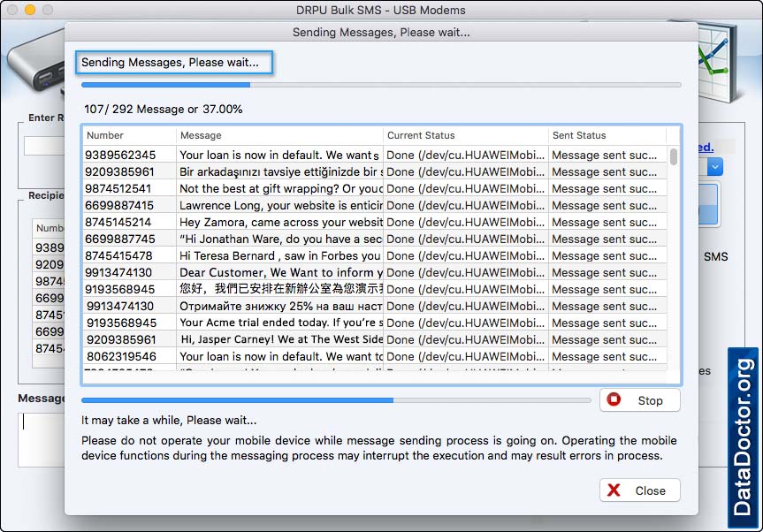
Task: Click the Stop button
Action: click(x=639, y=400)
